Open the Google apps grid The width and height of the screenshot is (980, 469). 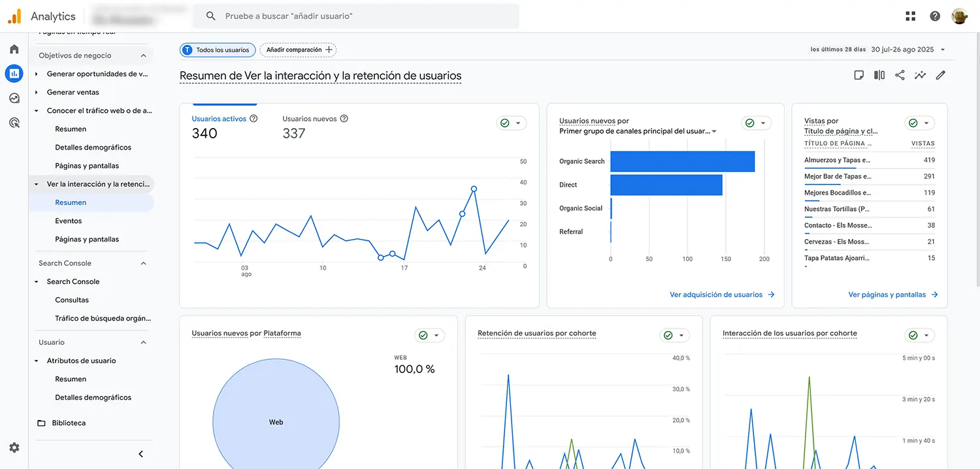coord(910,16)
